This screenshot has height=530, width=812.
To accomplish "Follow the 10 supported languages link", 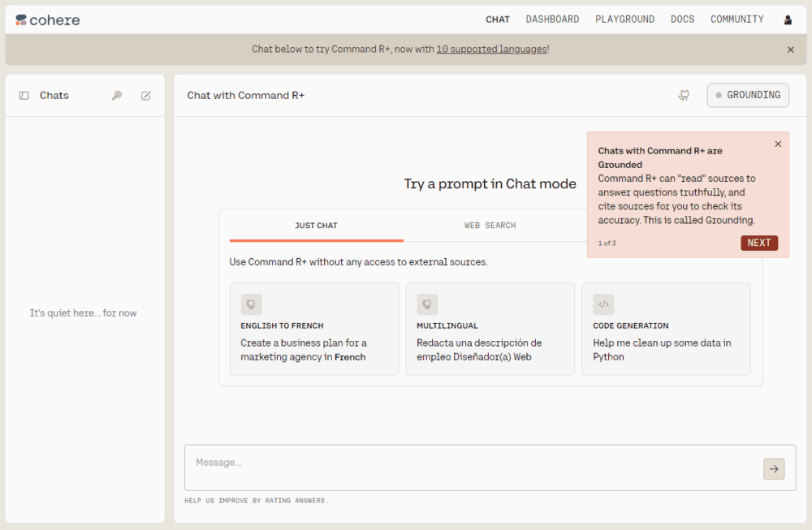I will (x=491, y=50).
